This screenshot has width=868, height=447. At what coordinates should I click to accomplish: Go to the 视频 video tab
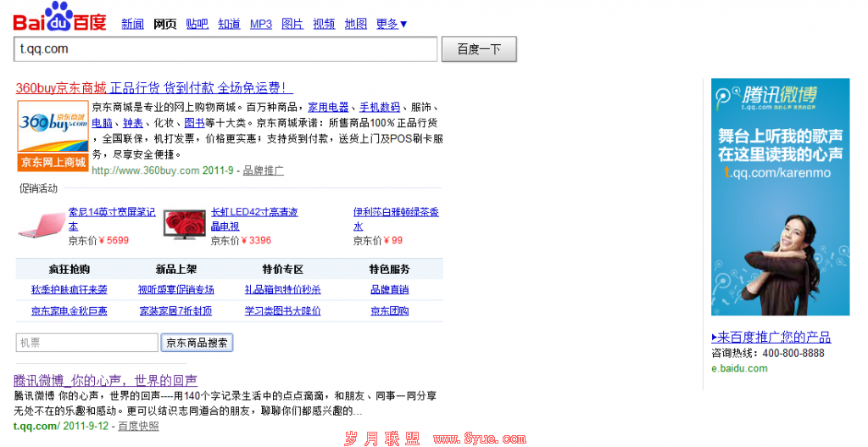click(324, 24)
